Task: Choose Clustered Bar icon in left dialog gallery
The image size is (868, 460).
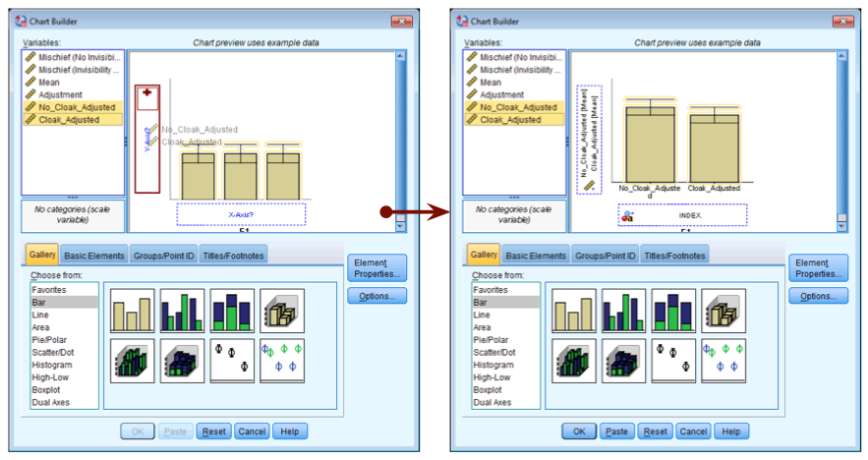Action: [182, 311]
